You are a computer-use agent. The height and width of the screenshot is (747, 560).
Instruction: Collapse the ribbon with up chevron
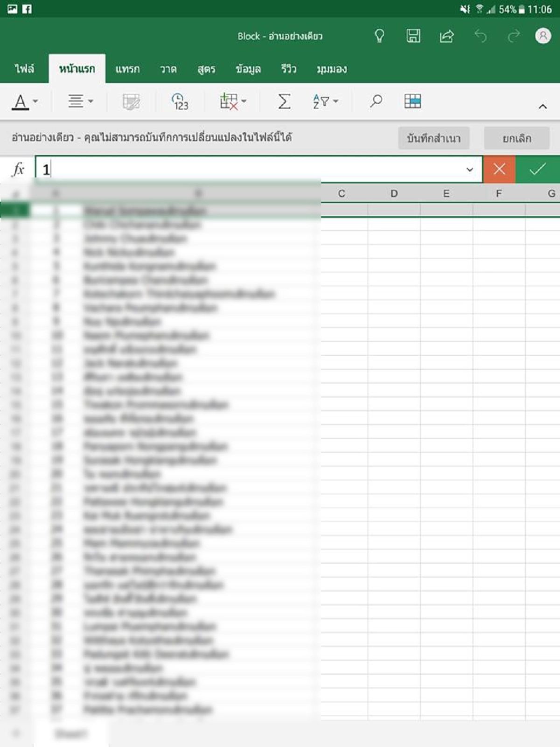pos(542,107)
